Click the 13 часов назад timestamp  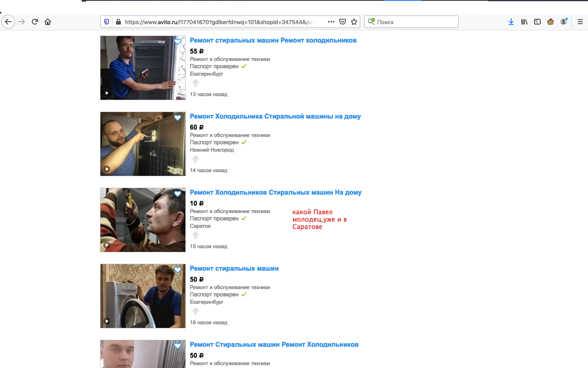(209, 94)
